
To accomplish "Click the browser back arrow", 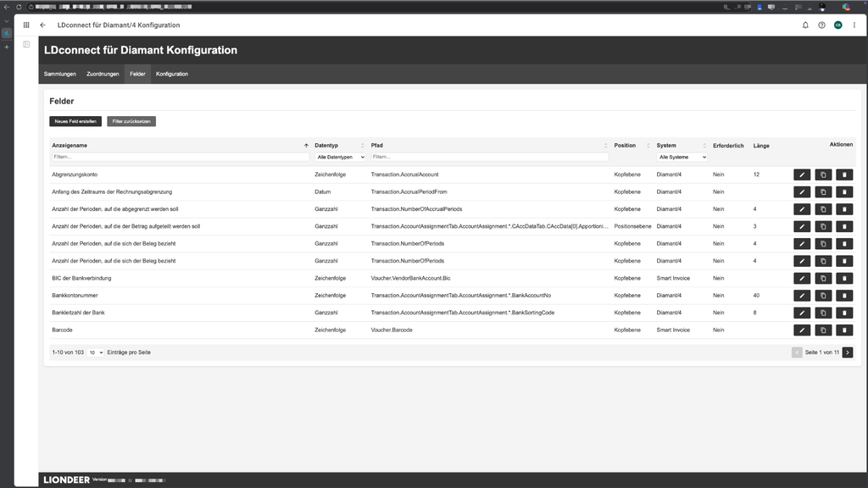I will click(x=7, y=7).
